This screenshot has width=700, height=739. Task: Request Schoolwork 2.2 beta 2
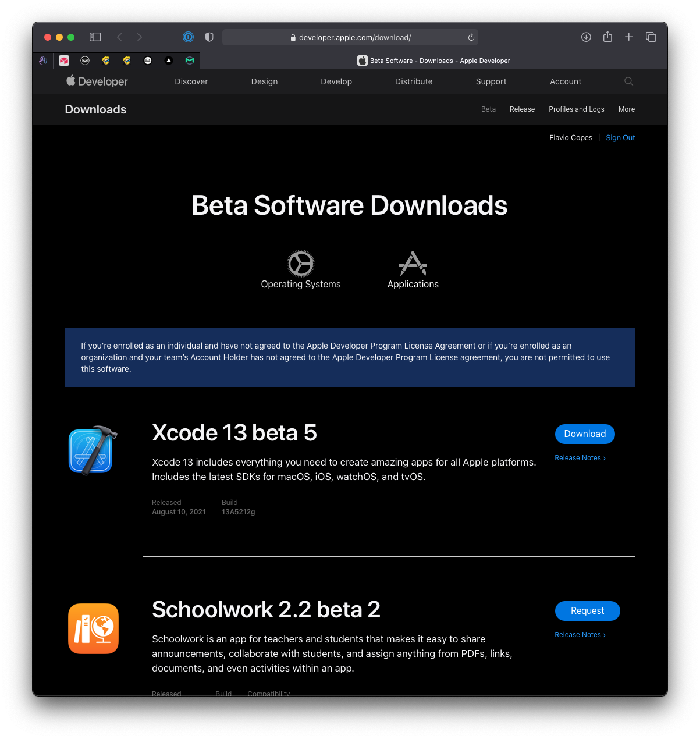[587, 611]
